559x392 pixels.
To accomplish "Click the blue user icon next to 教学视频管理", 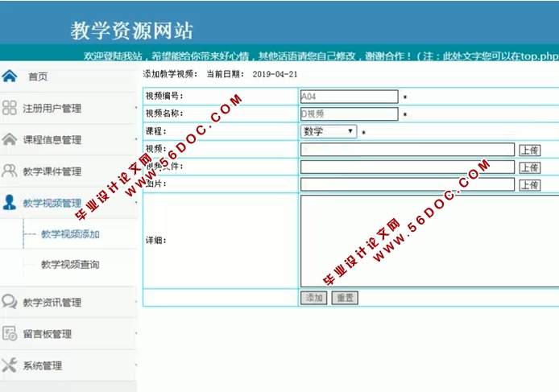I will coord(10,202).
